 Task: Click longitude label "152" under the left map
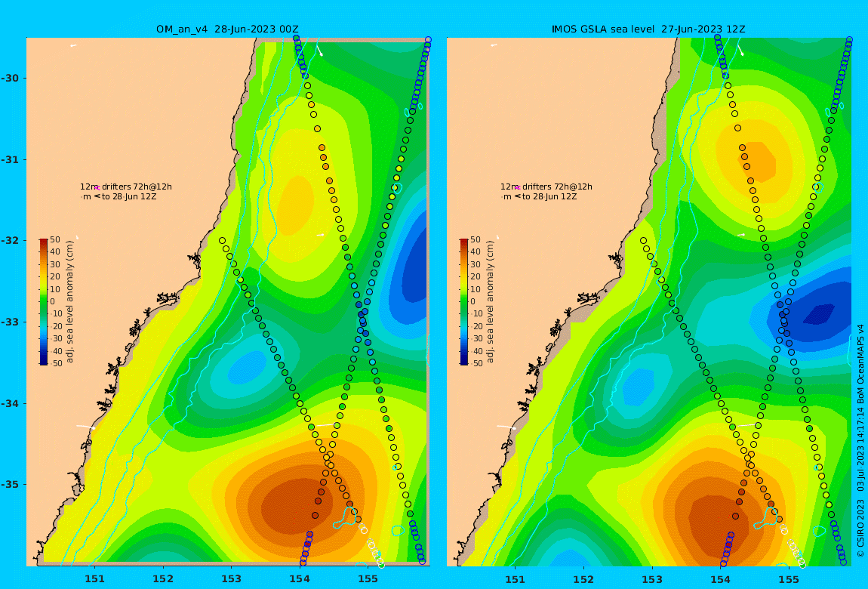163,579
